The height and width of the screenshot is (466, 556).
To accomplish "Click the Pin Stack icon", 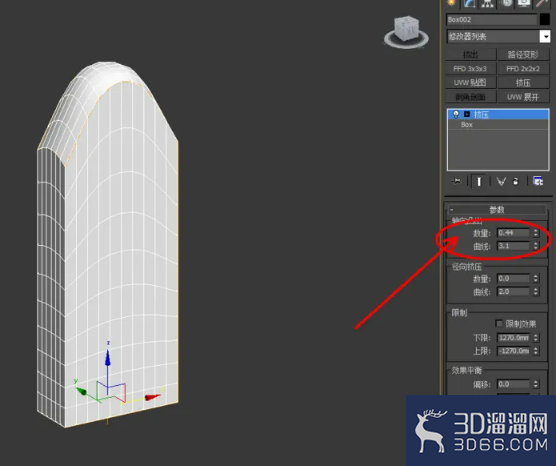I will [457, 182].
